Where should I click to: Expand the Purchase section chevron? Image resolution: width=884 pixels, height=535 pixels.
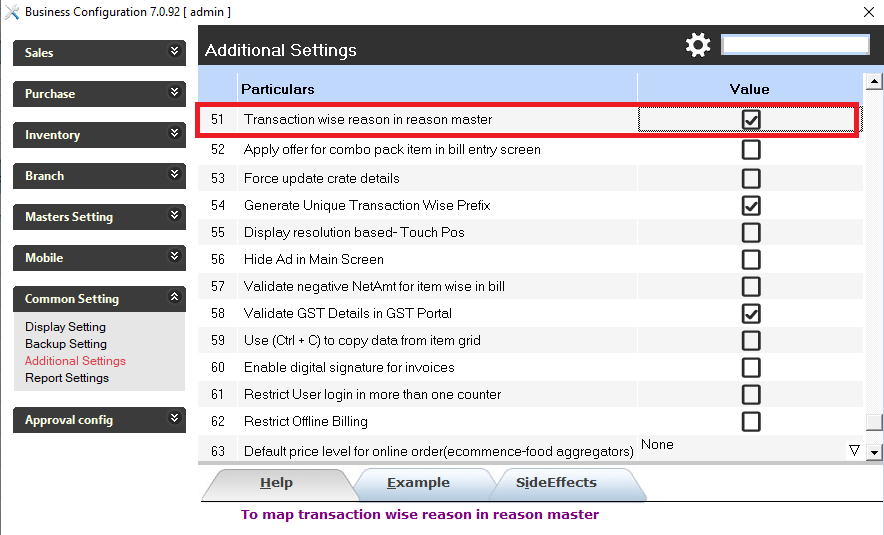click(175, 92)
